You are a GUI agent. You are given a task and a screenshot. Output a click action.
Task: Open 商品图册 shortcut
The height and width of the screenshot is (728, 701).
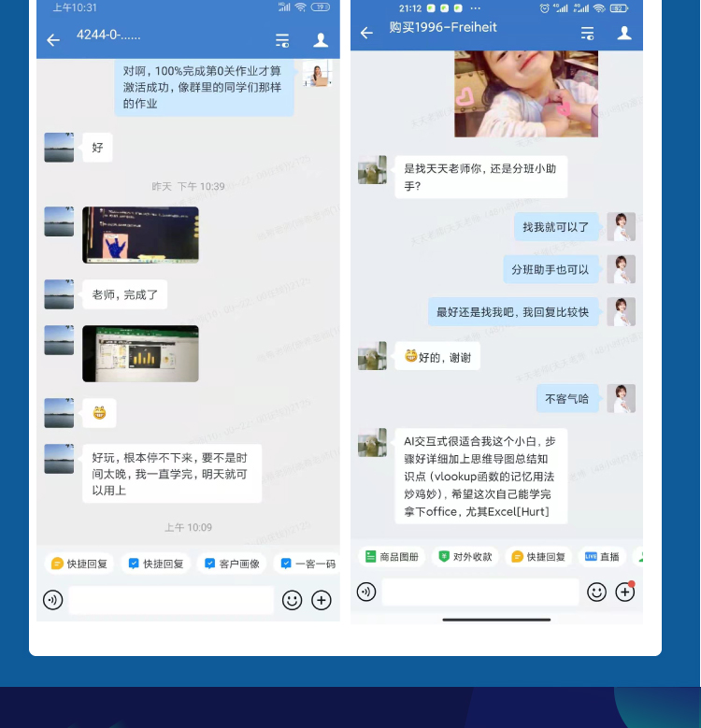tap(393, 557)
